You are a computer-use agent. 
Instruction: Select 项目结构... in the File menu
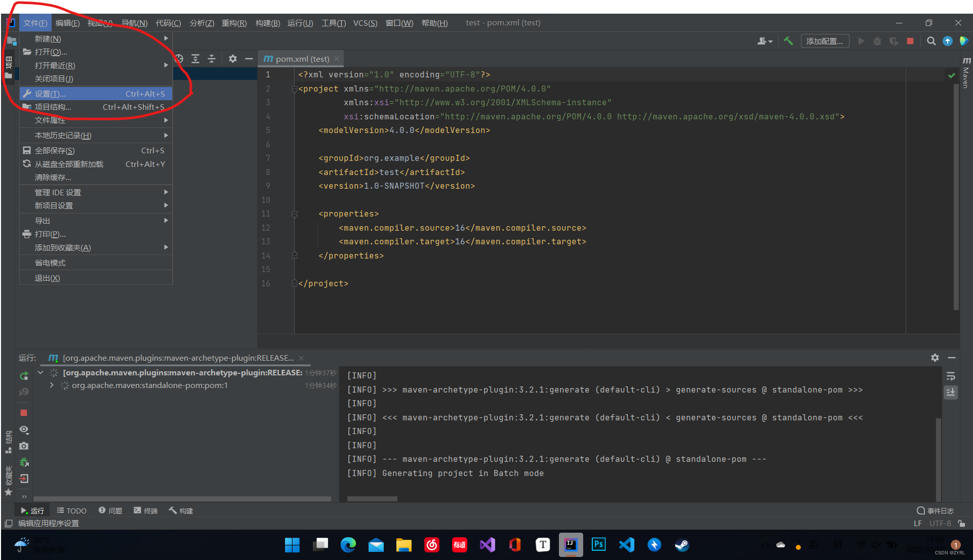coord(96,107)
